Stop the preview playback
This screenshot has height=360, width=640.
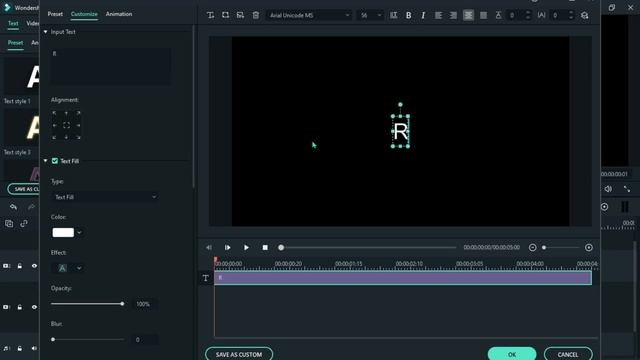tap(265, 247)
